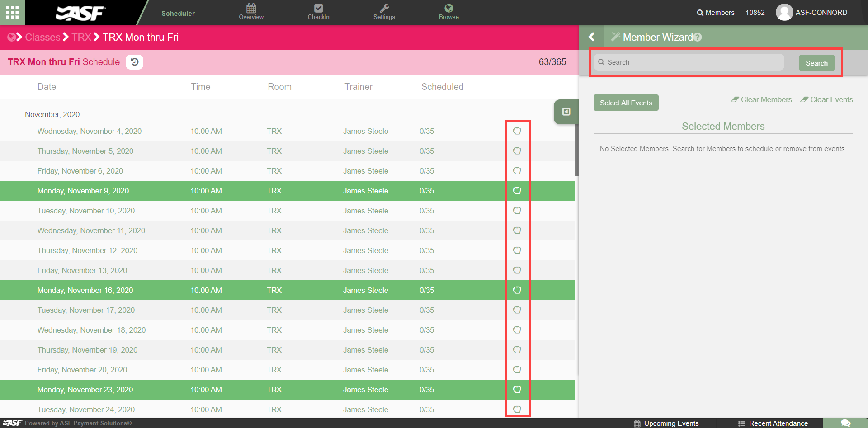This screenshot has width=868, height=428.
Task: Select hand icon for Wednesday, November 4
Action: pos(517,131)
